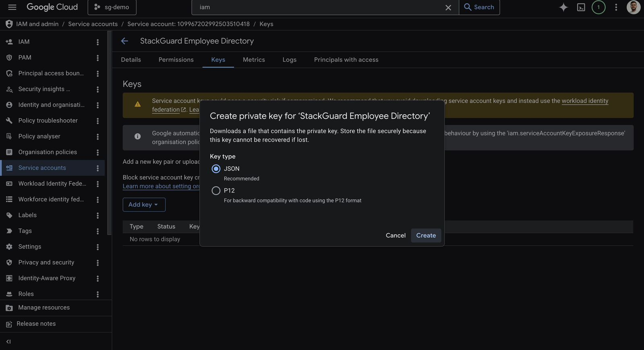644x350 pixels.
Task: Click the Release notes clipboard icon
Action: coord(9,324)
